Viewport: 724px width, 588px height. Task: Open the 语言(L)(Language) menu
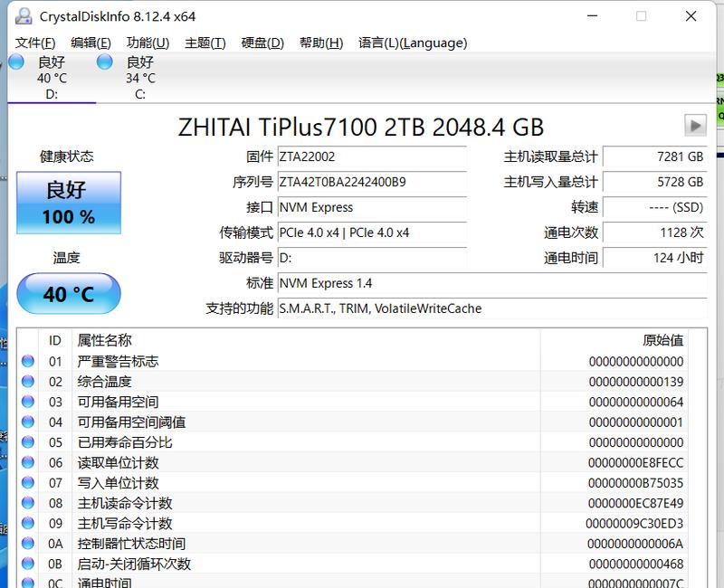coord(413,43)
